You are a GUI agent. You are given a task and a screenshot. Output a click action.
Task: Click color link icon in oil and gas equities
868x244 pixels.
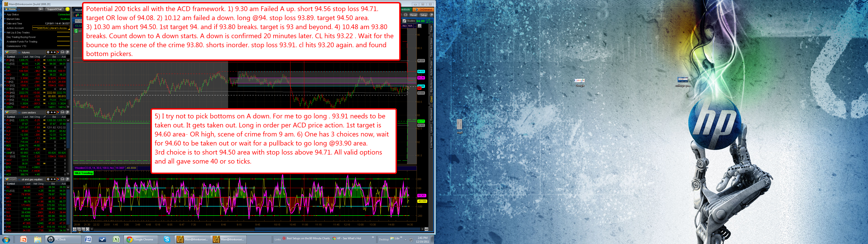(x=58, y=179)
